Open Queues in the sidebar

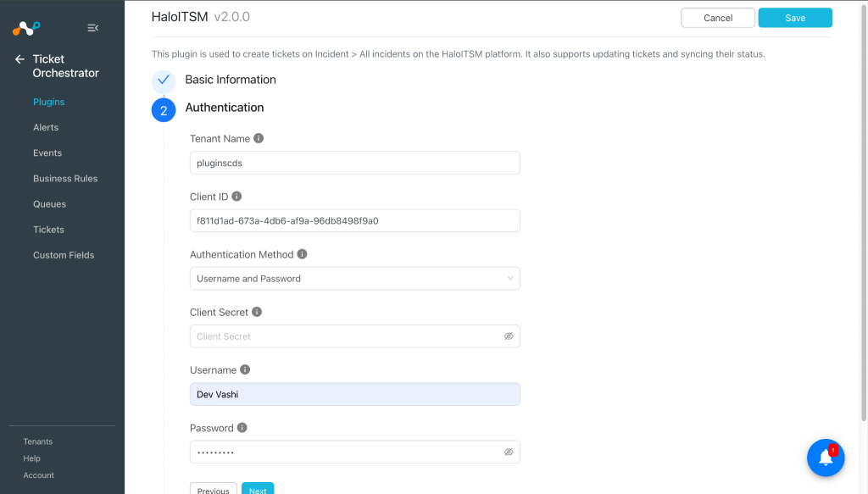click(49, 204)
